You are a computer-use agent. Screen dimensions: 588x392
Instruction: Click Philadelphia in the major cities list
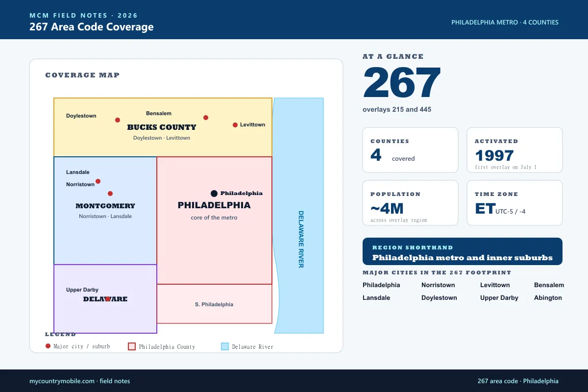381,285
